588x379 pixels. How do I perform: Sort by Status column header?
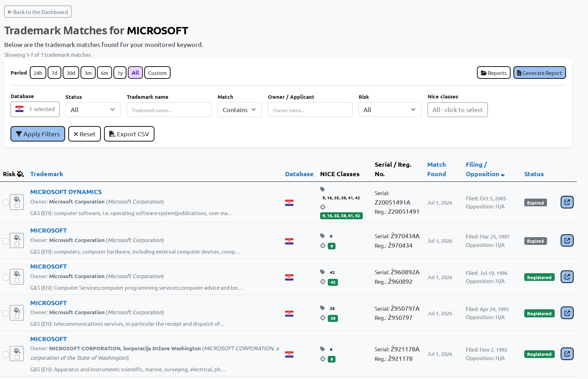point(534,174)
